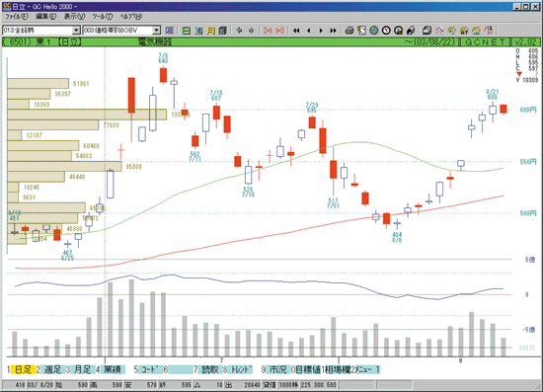Screen dimensions: 543x392
Task: Switch to 月足 monthly view button
Action: (x=82, y=369)
